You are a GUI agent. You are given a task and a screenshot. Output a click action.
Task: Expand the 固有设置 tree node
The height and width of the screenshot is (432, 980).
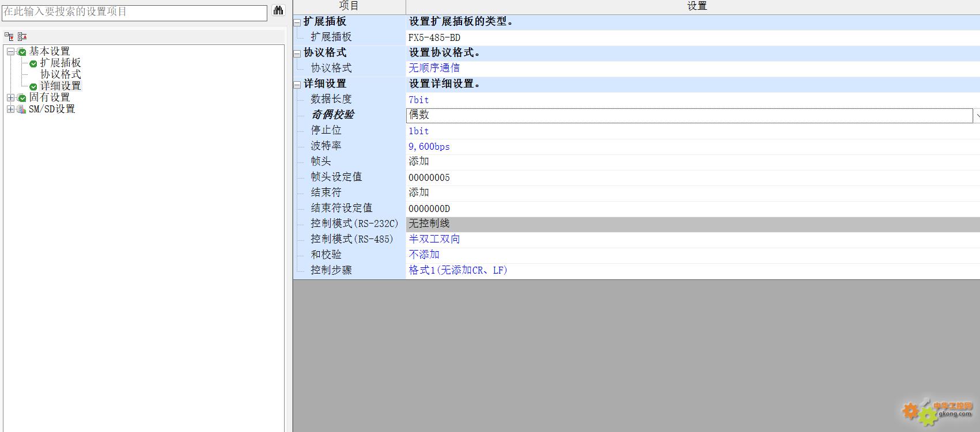(10, 98)
